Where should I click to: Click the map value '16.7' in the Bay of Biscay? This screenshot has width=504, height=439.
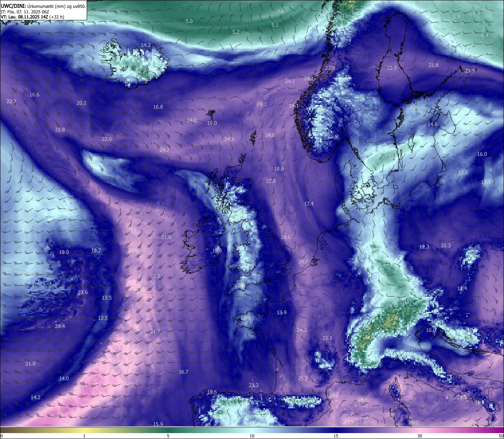(183, 372)
